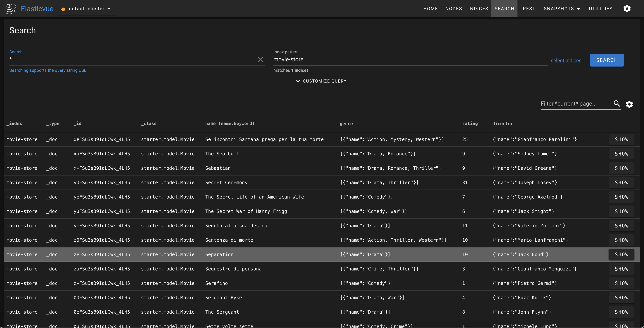Click the Elasticvue logo icon
This screenshot has width=644, height=328.
(x=11, y=9)
